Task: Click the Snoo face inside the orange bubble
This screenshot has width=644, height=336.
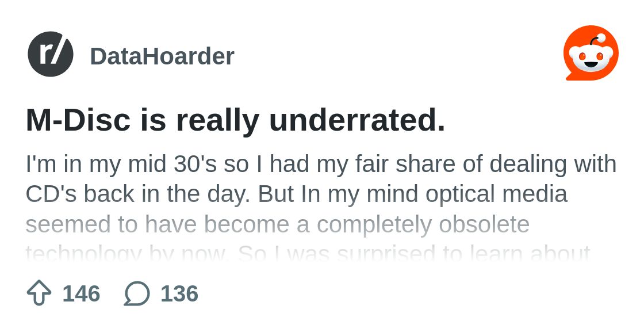Action: [591, 60]
